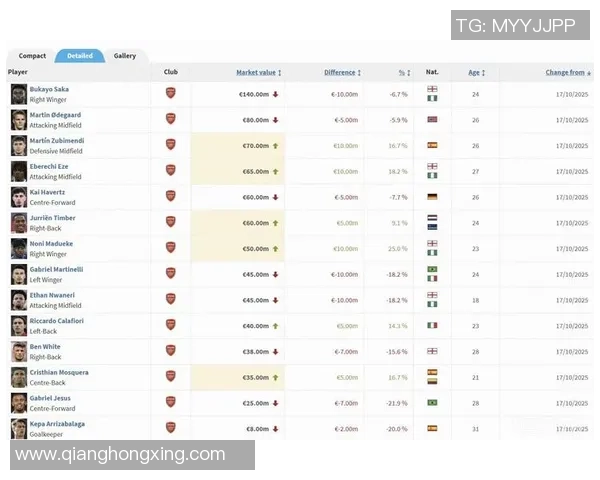Sort the table by Age column
The image size is (600, 480).
474,72
